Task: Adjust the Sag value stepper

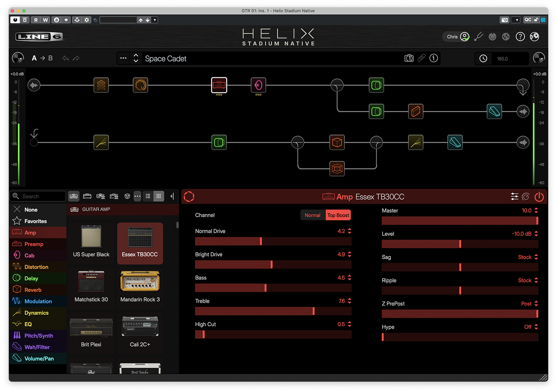Action: [x=536, y=257]
